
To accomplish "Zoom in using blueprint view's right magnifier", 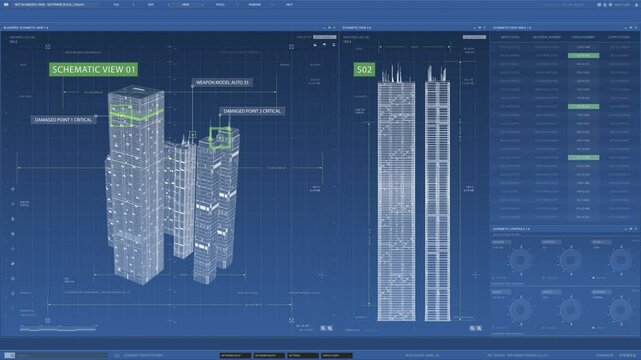I will pos(330,328).
